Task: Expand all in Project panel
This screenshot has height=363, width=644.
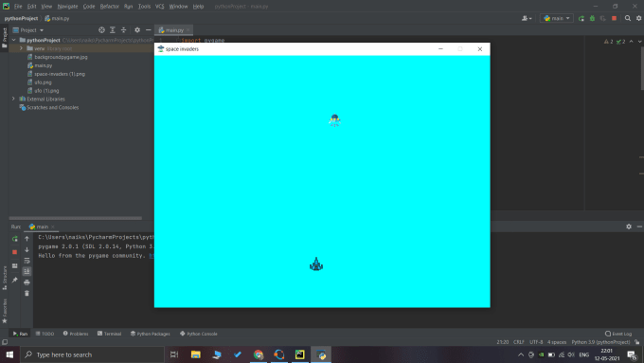Action: pyautogui.click(x=113, y=30)
